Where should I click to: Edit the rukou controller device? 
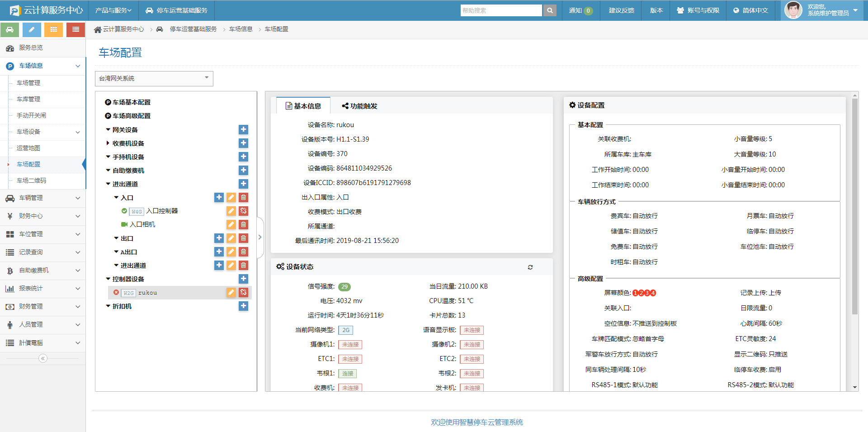pos(231,293)
